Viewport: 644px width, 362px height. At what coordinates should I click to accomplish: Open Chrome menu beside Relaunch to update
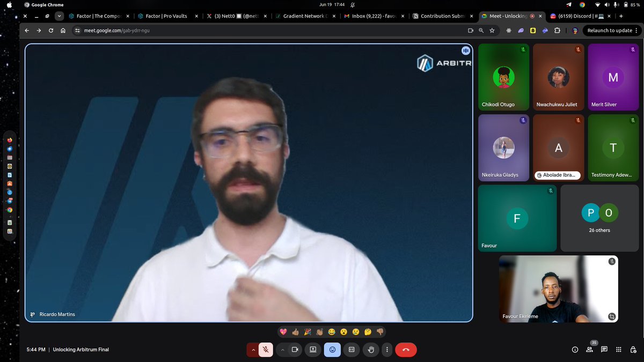pyautogui.click(x=637, y=31)
